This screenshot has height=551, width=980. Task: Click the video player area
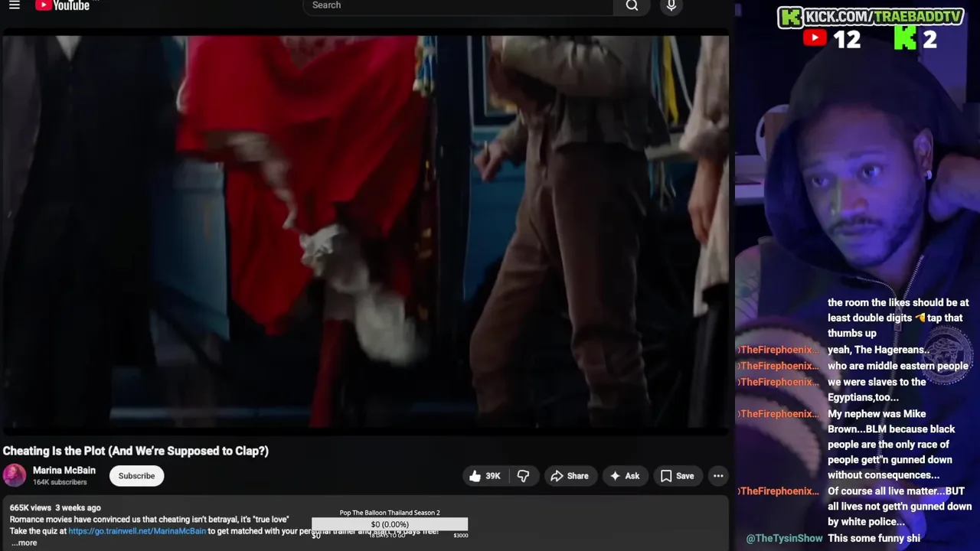coord(364,232)
